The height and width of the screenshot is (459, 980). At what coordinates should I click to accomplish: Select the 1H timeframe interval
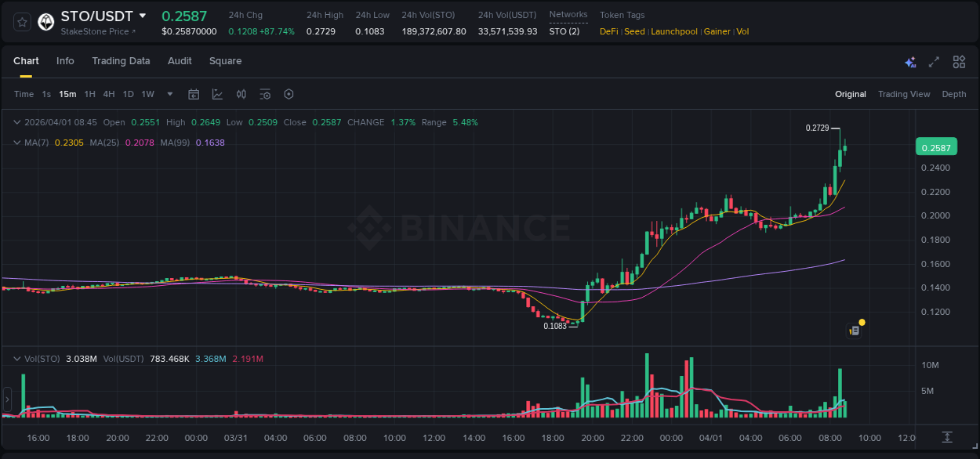point(90,94)
